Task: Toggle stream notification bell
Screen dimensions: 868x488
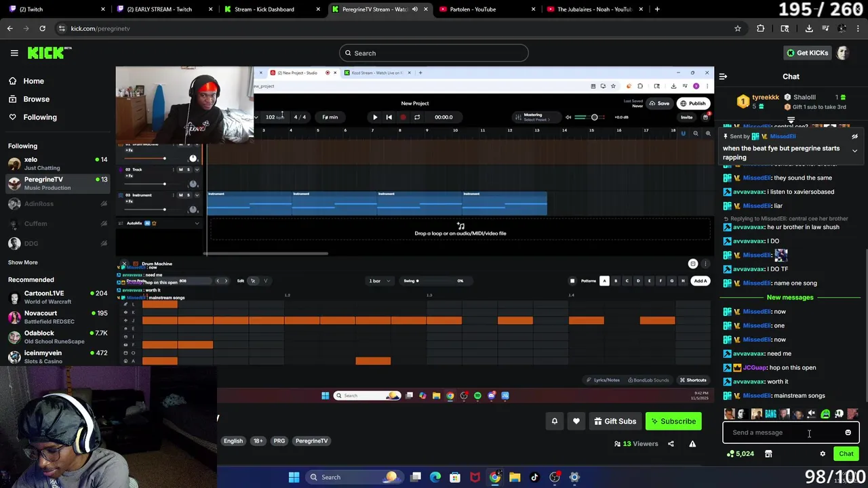Action: click(554, 422)
